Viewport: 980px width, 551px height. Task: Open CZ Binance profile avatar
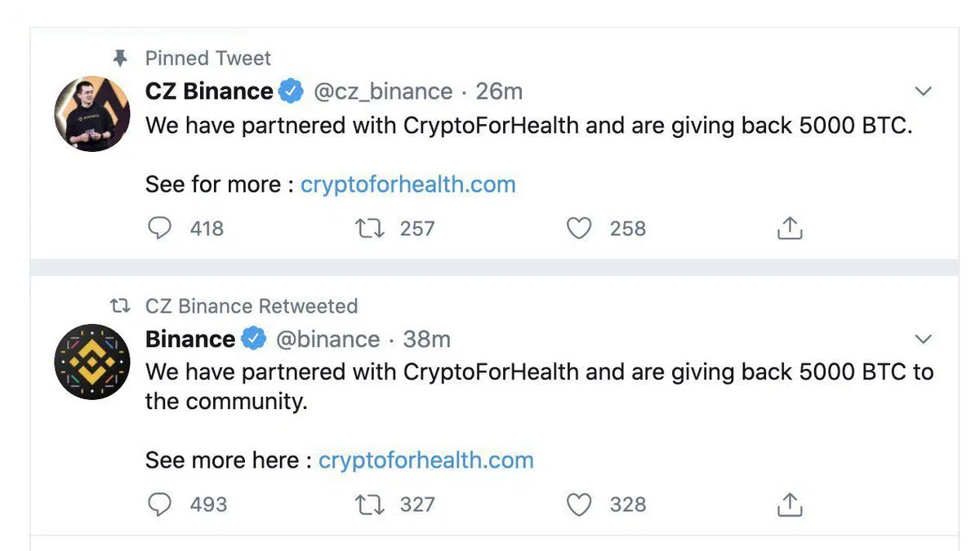(91, 114)
